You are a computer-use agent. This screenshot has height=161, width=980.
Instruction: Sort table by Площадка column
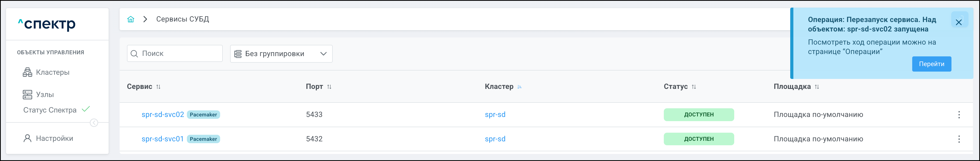pos(816,87)
